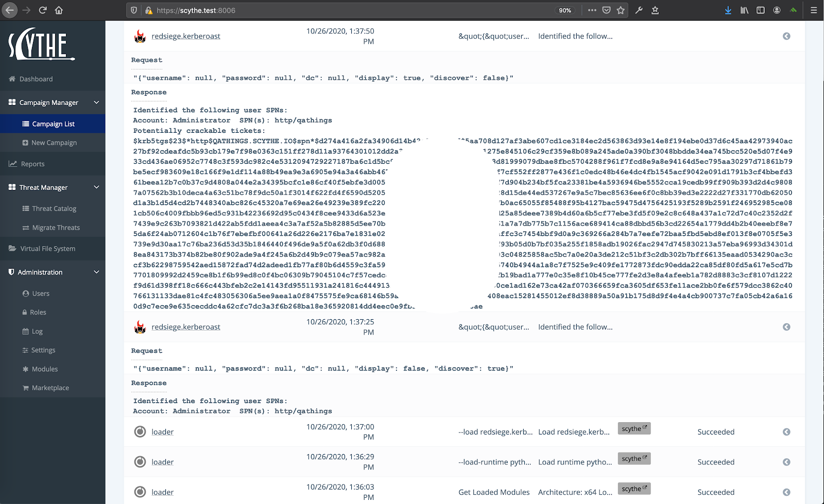This screenshot has width=824, height=504.
Task: Open the browser hamburger menu
Action: [x=814, y=10]
